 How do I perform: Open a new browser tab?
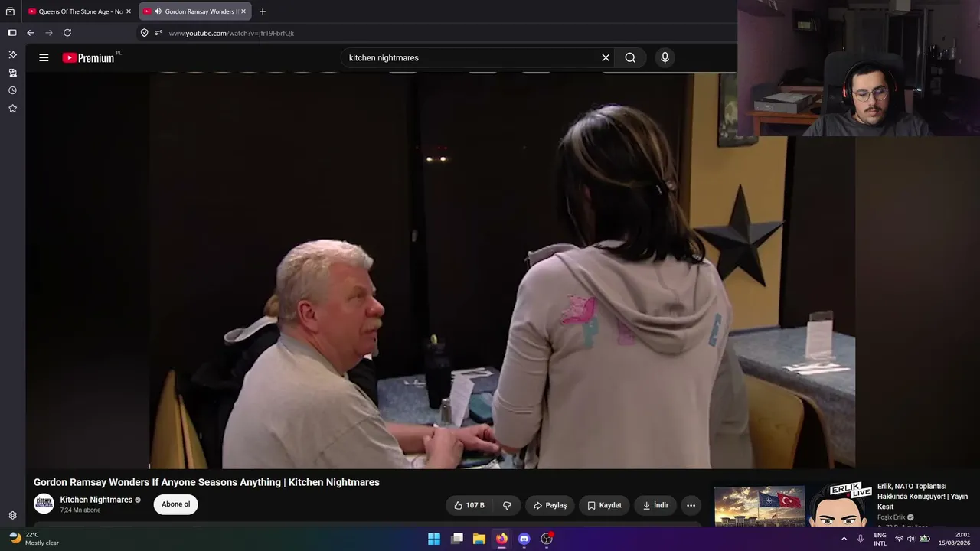click(263, 11)
